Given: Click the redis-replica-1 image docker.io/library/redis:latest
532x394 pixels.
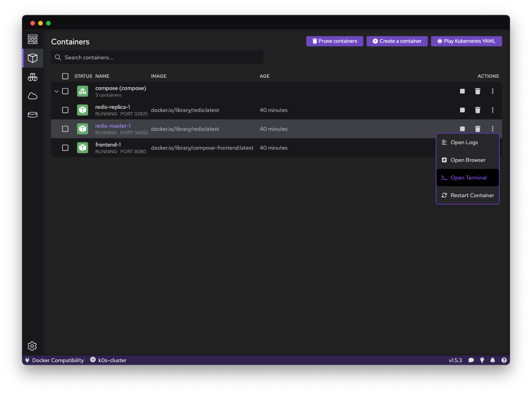Looking at the screenshot, I should (185, 110).
